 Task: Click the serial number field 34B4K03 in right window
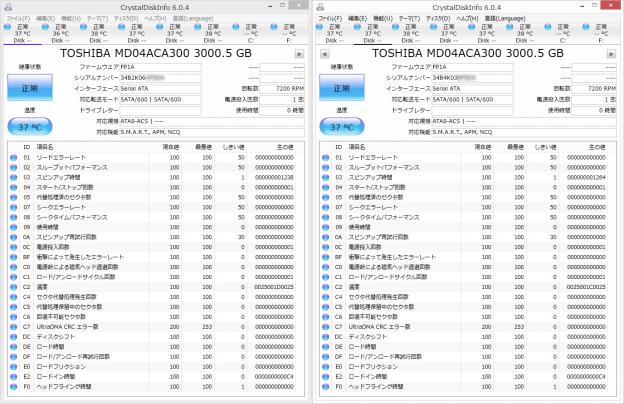click(x=472, y=78)
